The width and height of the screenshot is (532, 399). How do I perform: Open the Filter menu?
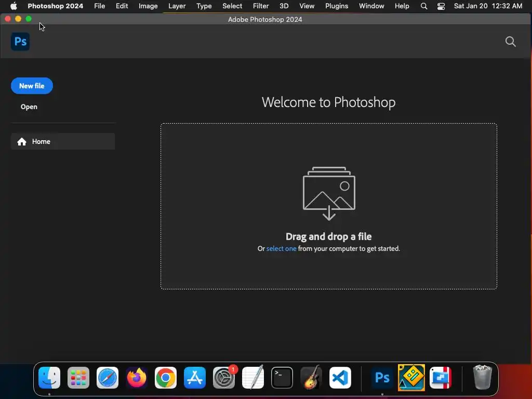point(261,6)
